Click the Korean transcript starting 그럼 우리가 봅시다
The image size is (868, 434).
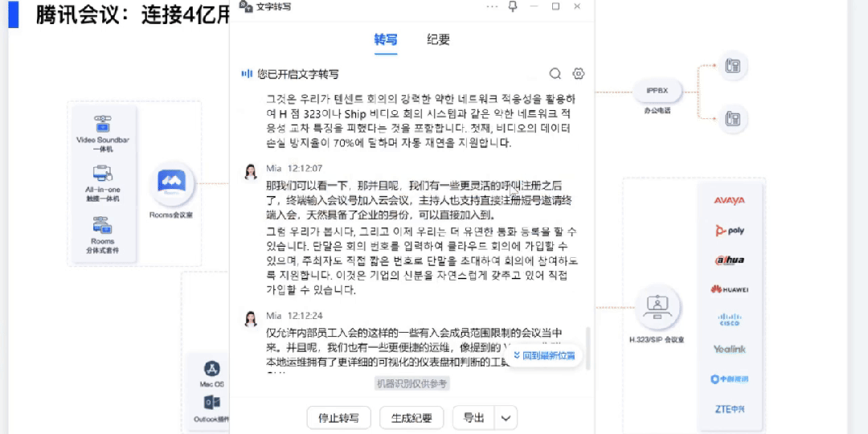(422, 260)
